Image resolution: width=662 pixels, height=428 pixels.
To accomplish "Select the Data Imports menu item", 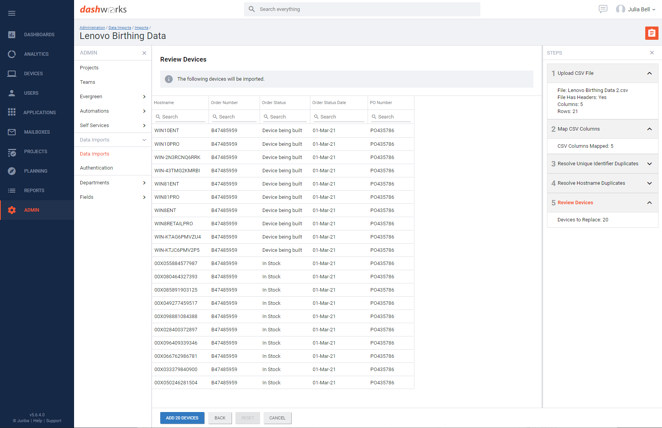I will tap(95, 154).
